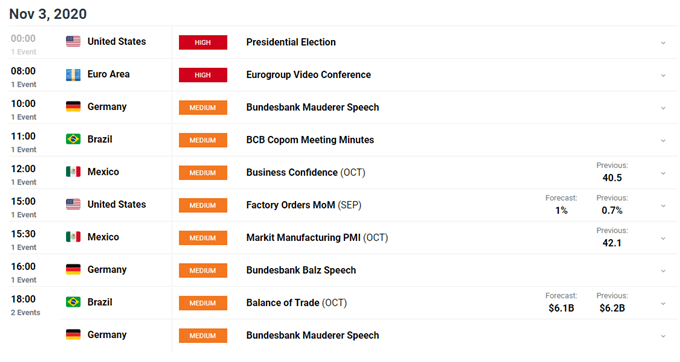Open the Markit Manufacturing PMI event
This screenshot has width=680, height=362.
click(317, 238)
